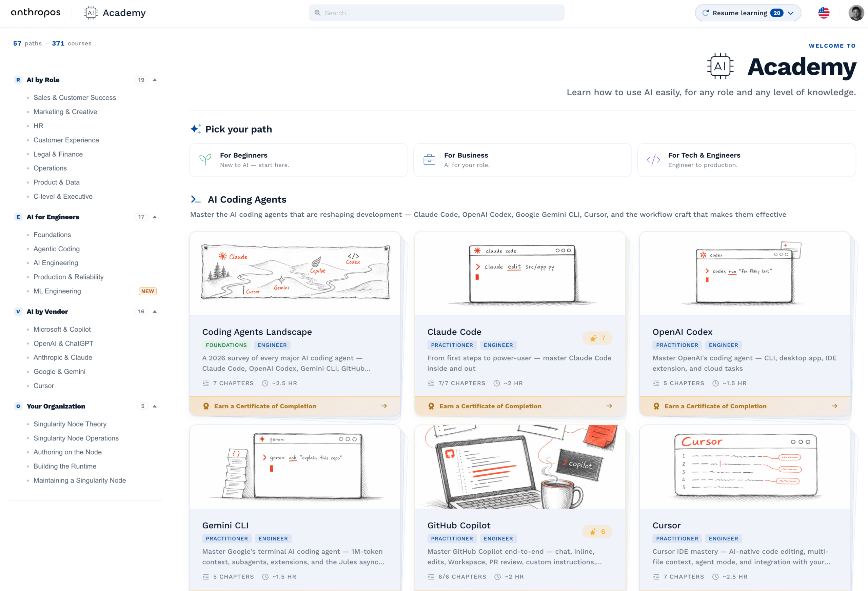Click the terminal prompt icon beside AI Coding Agents
868x591 pixels.
click(x=196, y=199)
